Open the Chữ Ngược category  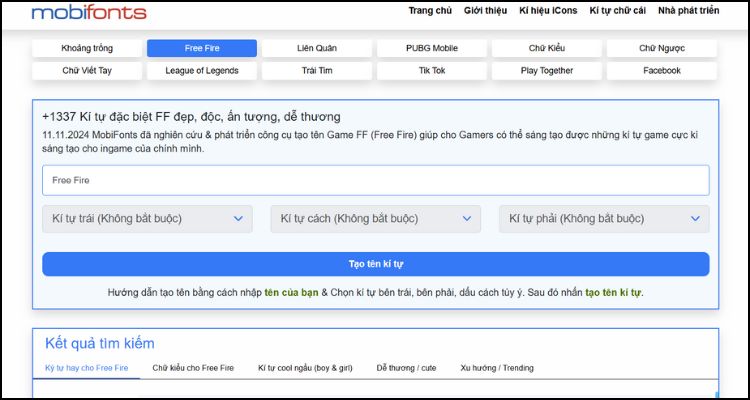pyautogui.click(x=662, y=48)
